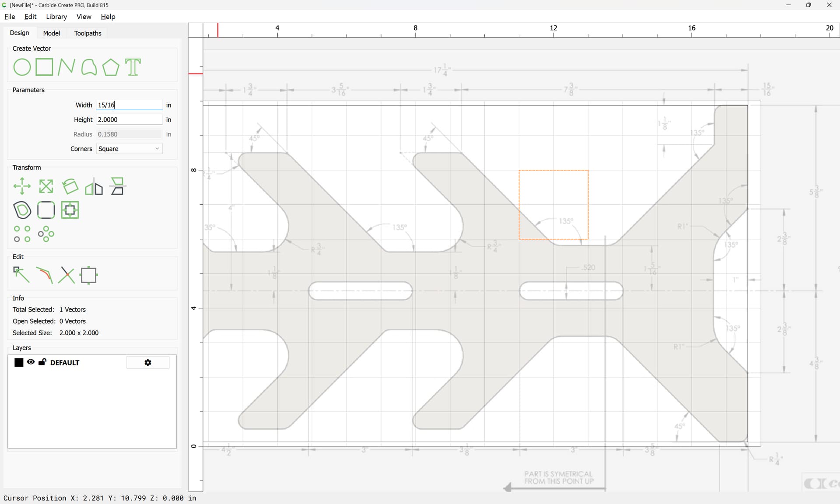The height and width of the screenshot is (504, 840).
Task: Click the Height input field
Action: click(x=129, y=119)
